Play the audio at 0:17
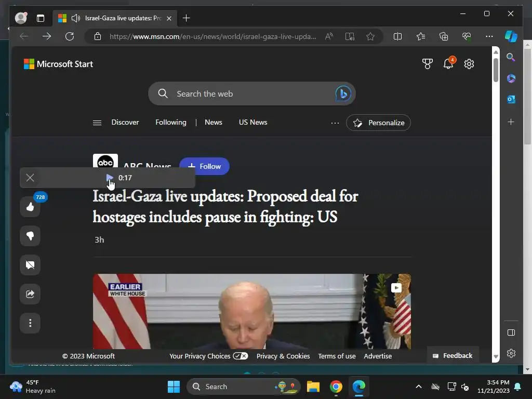Screen dimensions: 532x399 point(110,178)
